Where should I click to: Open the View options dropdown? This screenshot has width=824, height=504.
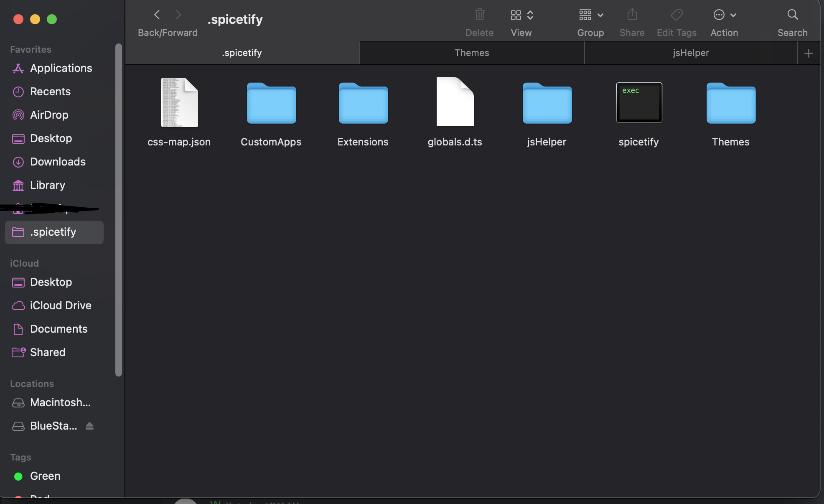coord(521,15)
